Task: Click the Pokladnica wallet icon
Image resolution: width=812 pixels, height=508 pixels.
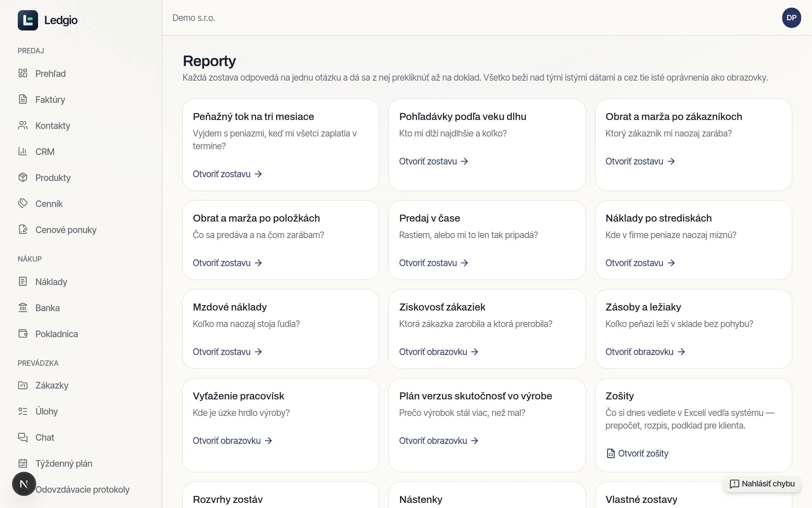Action: (23, 334)
